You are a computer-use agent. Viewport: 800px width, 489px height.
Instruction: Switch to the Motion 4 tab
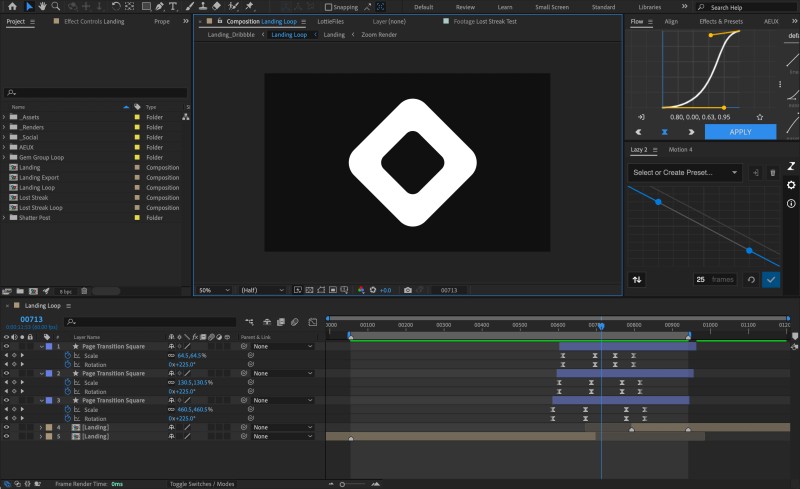680,150
